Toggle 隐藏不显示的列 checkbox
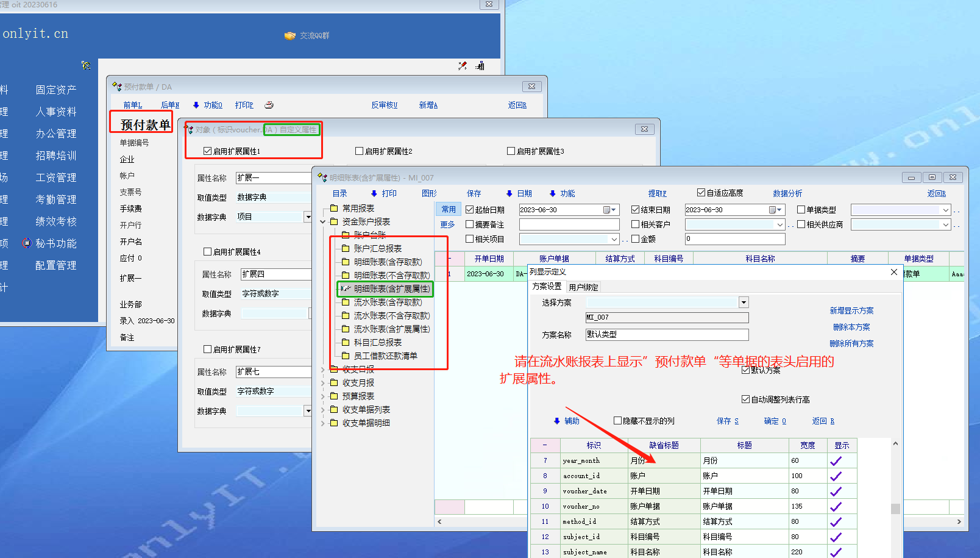The height and width of the screenshot is (558, 980). point(617,421)
